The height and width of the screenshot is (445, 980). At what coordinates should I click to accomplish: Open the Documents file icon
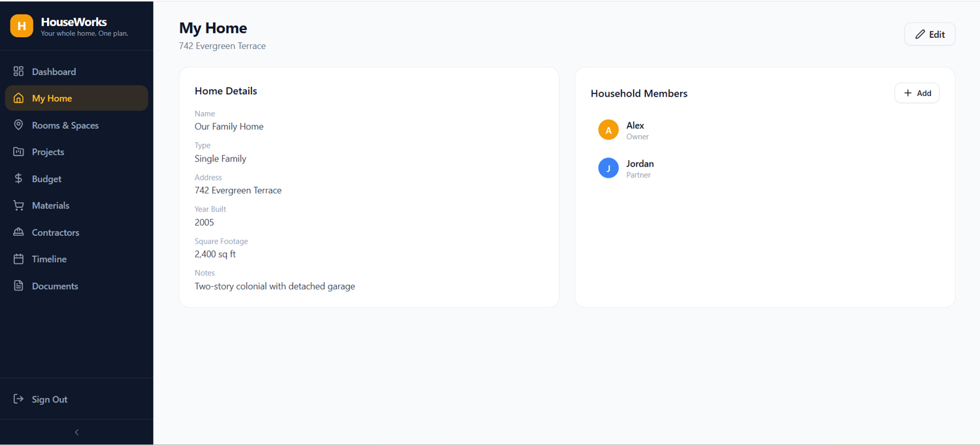[x=18, y=286]
